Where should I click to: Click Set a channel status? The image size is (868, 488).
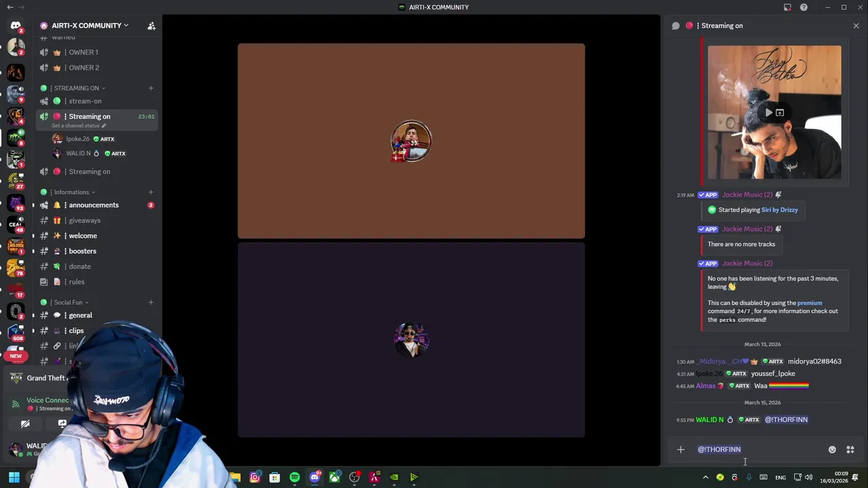point(79,126)
